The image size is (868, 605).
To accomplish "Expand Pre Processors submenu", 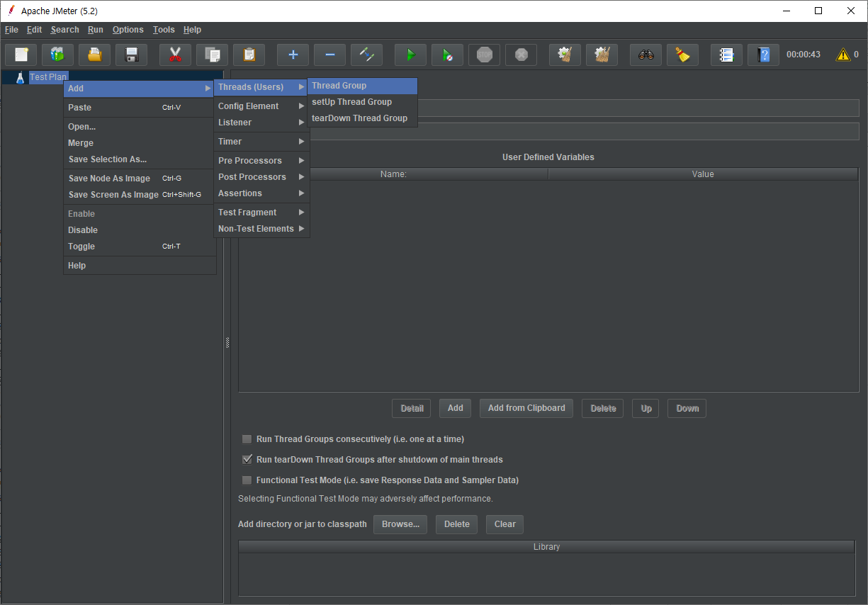I will pos(261,161).
